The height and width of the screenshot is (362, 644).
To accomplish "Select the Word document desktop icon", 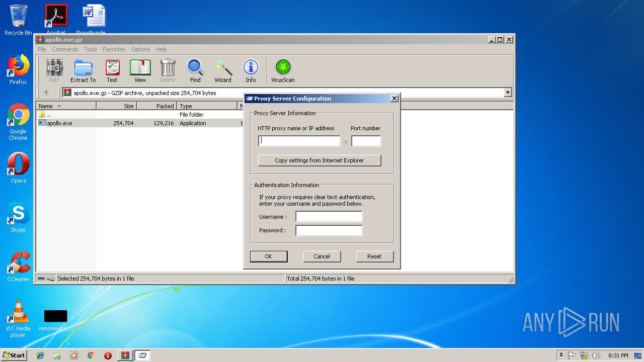I will [x=94, y=19].
